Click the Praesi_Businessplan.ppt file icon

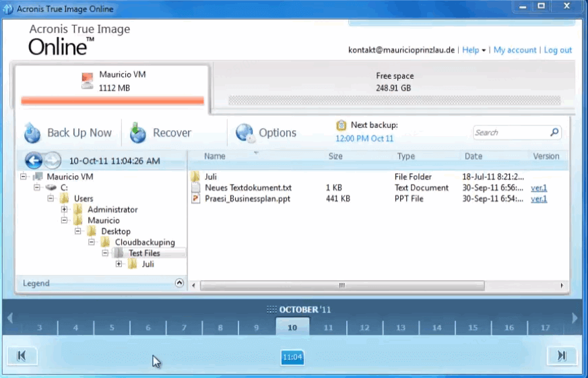point(195,198)
